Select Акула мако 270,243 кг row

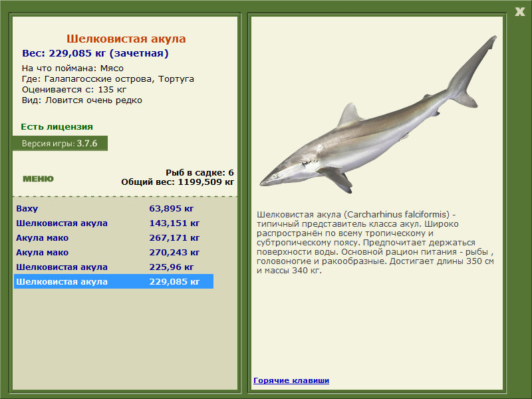114,252
